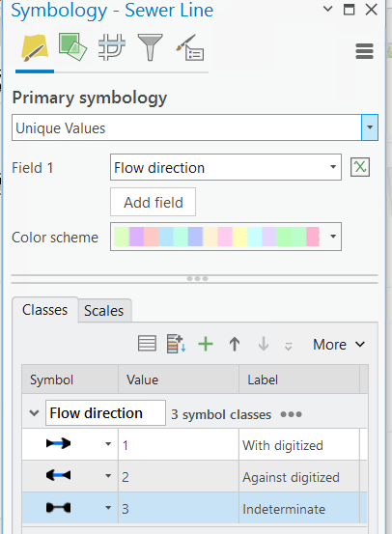
Task: Maximize the Symbology pane window
Action: (x=350, y=10)
